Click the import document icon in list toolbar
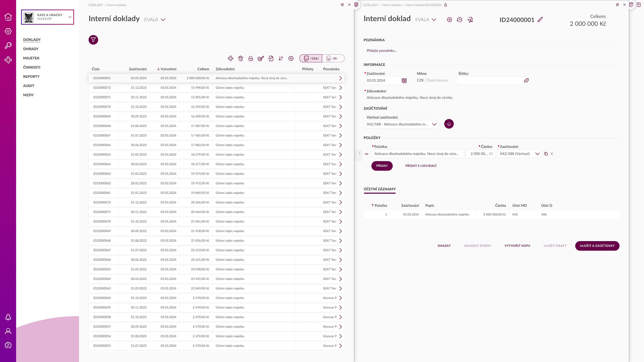644x362 pixels. [271, 59]
